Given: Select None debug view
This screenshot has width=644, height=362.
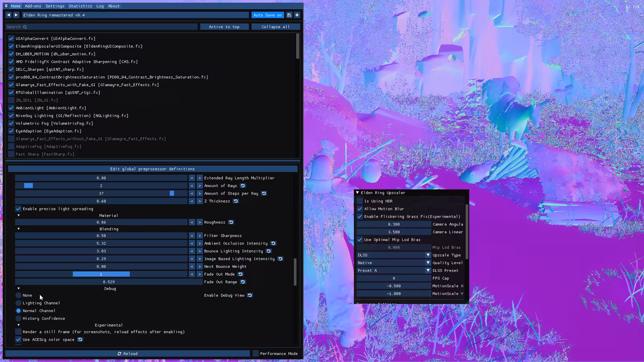Looking at the screenshot, I should (19, 295).
